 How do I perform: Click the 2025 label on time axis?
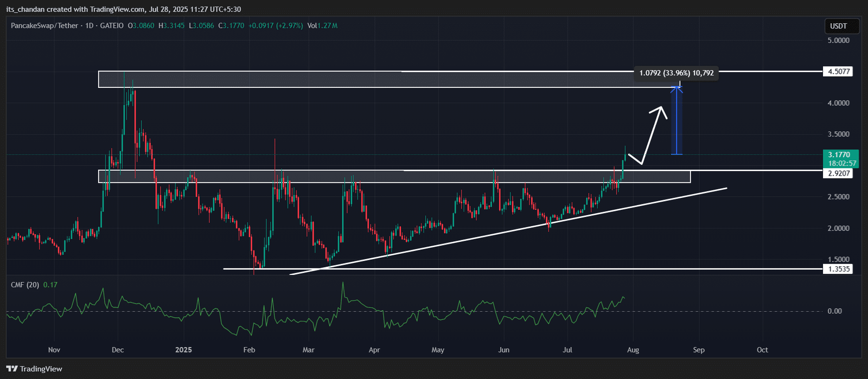[x=184, y=350]
